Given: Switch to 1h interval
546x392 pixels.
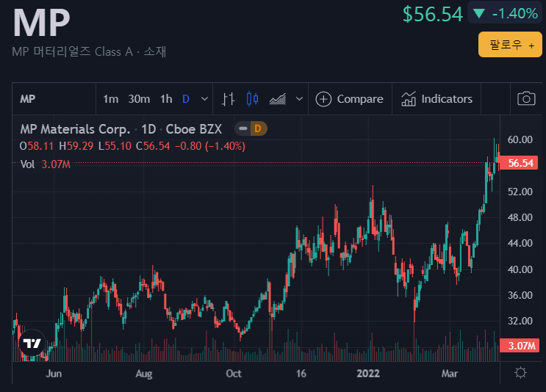Looking at the screenshot, I should [x=166, y=99].
